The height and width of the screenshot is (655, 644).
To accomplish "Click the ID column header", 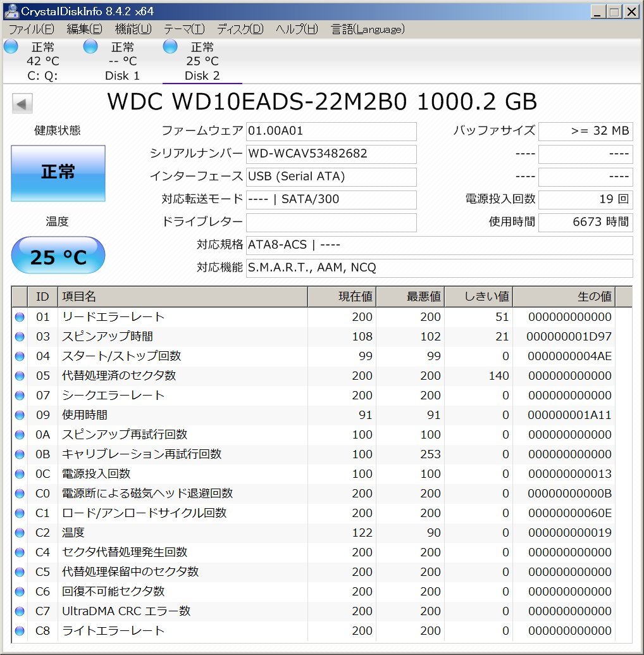I will tap(42, 297).
